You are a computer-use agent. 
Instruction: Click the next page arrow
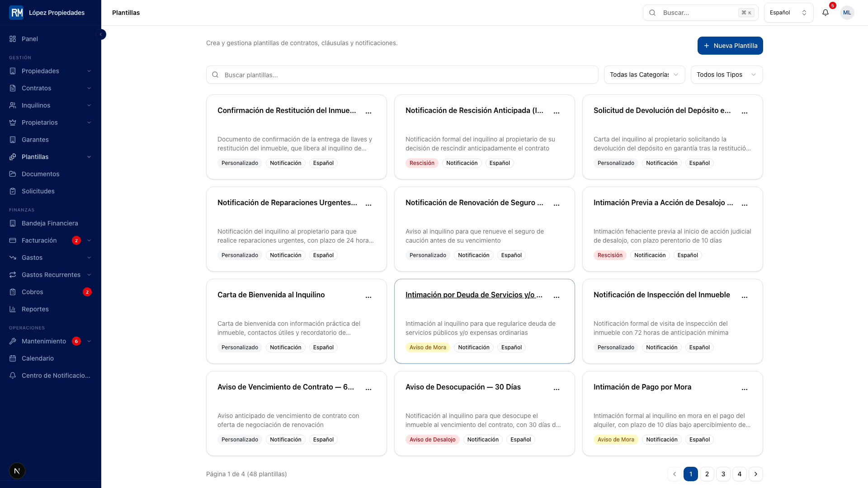coord(756,474)
